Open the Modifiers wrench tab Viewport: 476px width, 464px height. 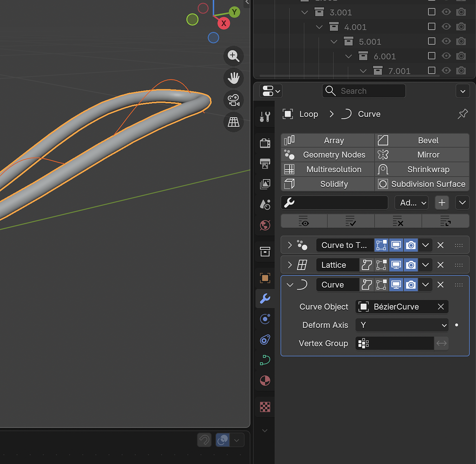[265, 298]
